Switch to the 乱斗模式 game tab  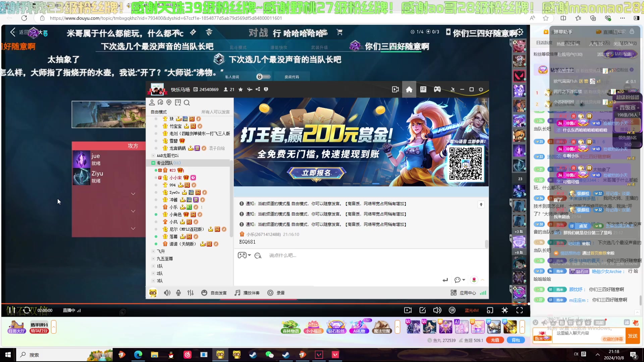point(237,47)
